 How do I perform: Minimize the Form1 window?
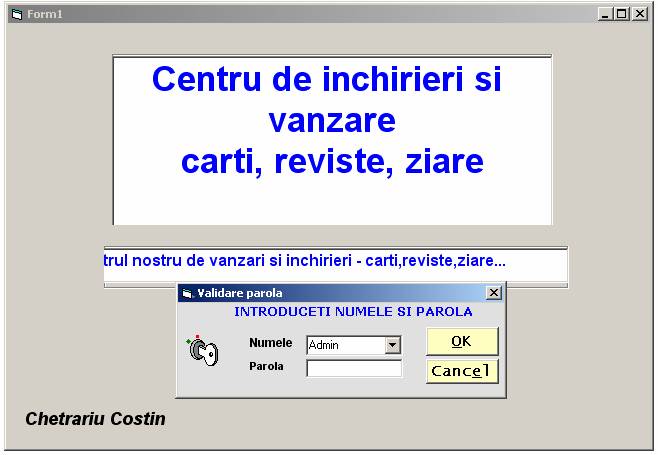click(606, 14)
